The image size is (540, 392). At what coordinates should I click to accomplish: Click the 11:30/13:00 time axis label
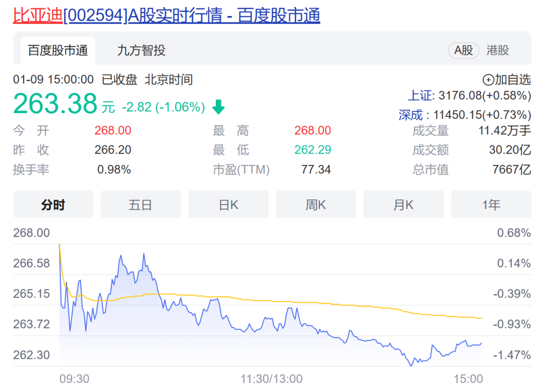(271, 379)
